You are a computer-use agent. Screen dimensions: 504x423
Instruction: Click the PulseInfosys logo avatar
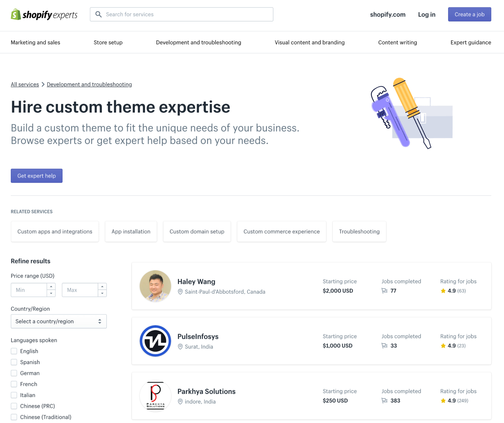pos(155,341)
